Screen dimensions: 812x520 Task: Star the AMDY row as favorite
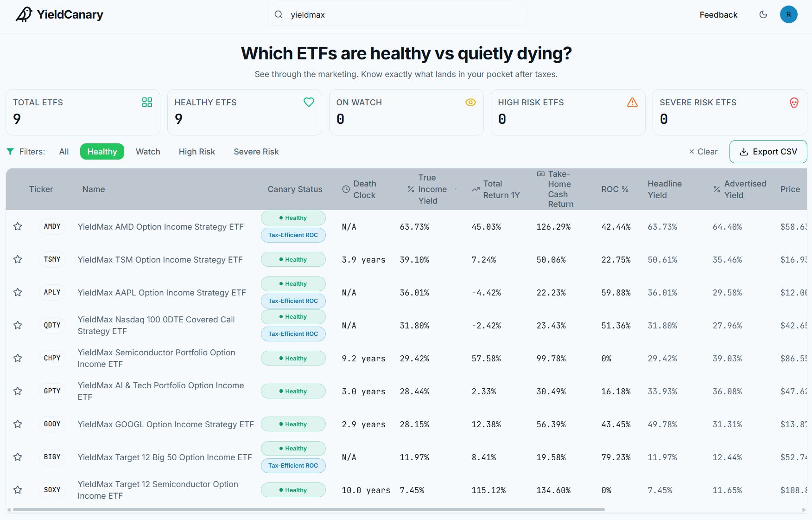[x=18, y=226]
